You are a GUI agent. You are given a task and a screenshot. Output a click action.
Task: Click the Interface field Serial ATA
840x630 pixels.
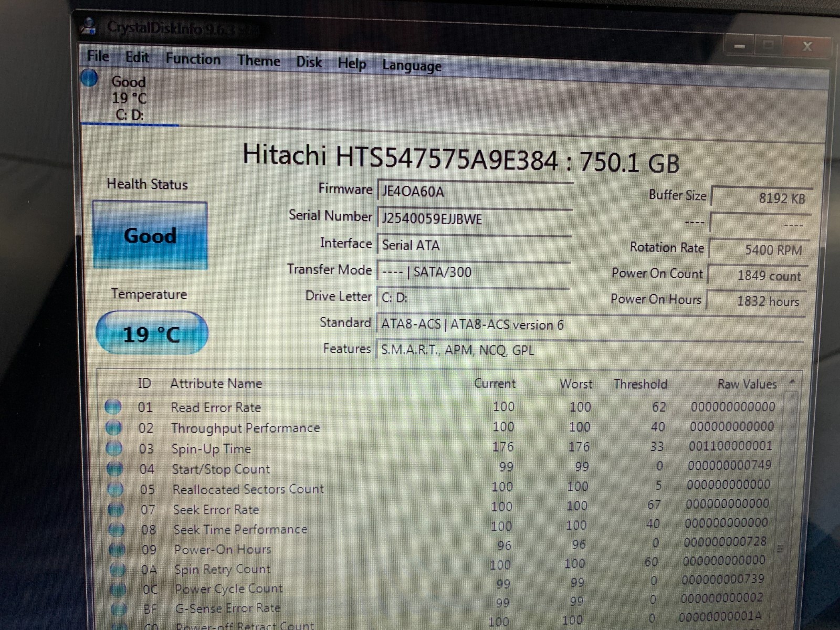(x=474, y=245)
